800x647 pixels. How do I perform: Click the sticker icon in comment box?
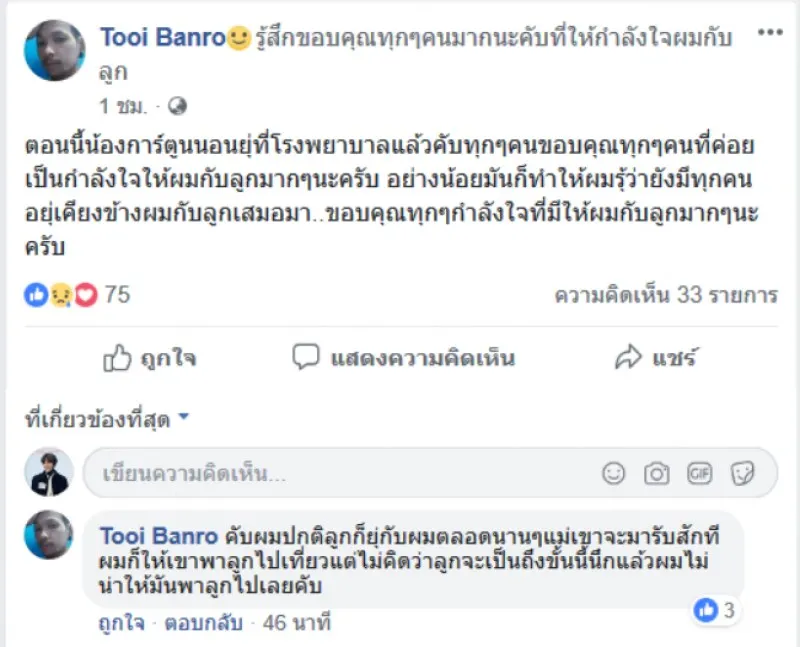pyautogui.click(x=742, y=473)
